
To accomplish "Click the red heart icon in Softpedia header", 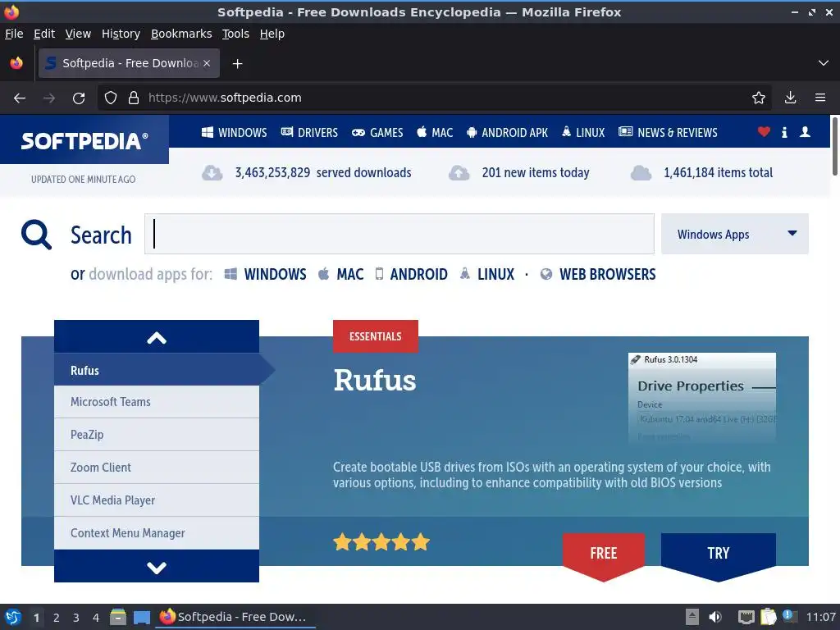I will 764,132.
